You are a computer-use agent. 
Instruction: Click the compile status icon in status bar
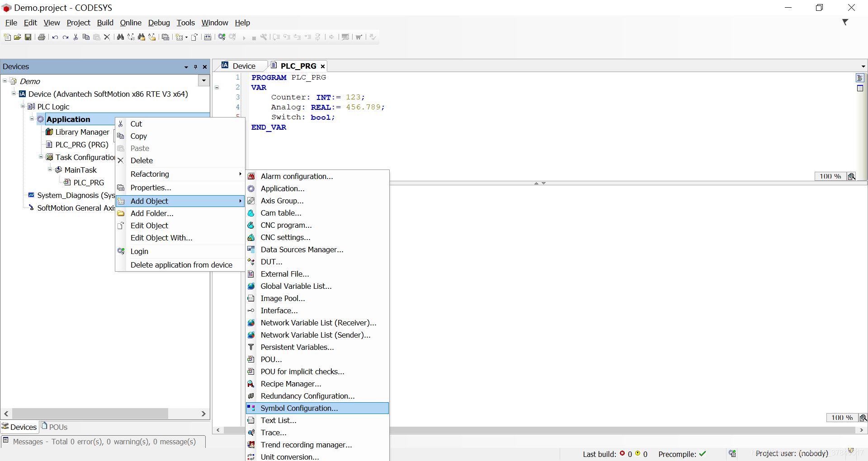coord(733,454)
